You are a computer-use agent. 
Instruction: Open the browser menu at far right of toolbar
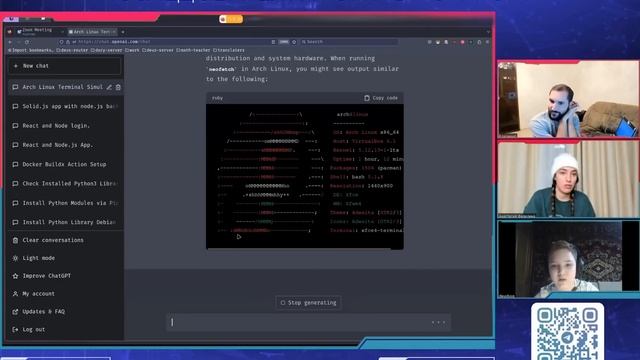tap(487, 42)
